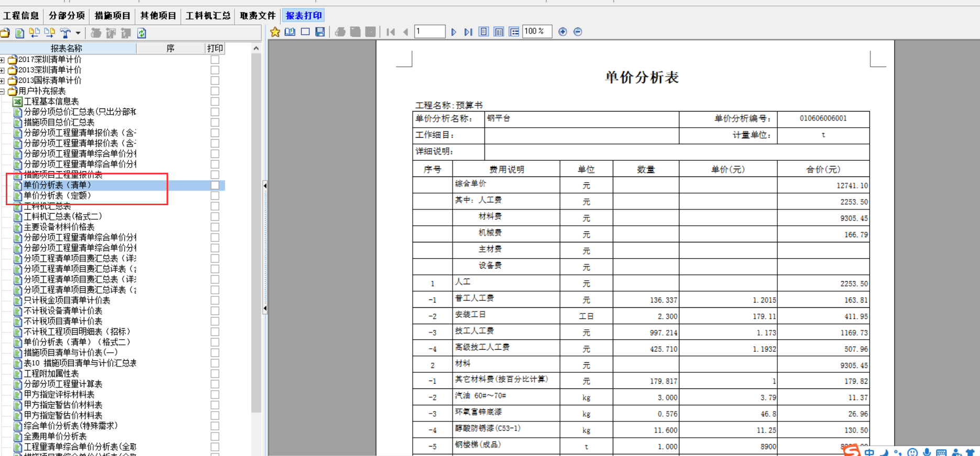Image resolution: width=980 pixels, height=456 pixels.
Task: Check print box for 工料机汇总表(格式二)
Action: click(215, 217)
